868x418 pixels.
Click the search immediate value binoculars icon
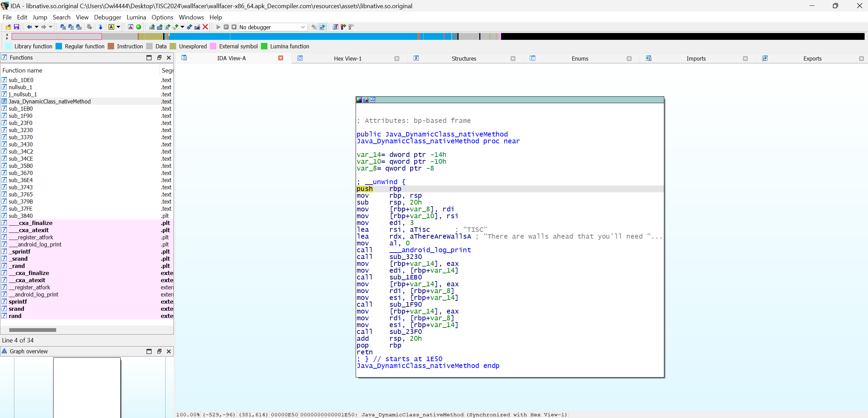(x=63, y=27)
